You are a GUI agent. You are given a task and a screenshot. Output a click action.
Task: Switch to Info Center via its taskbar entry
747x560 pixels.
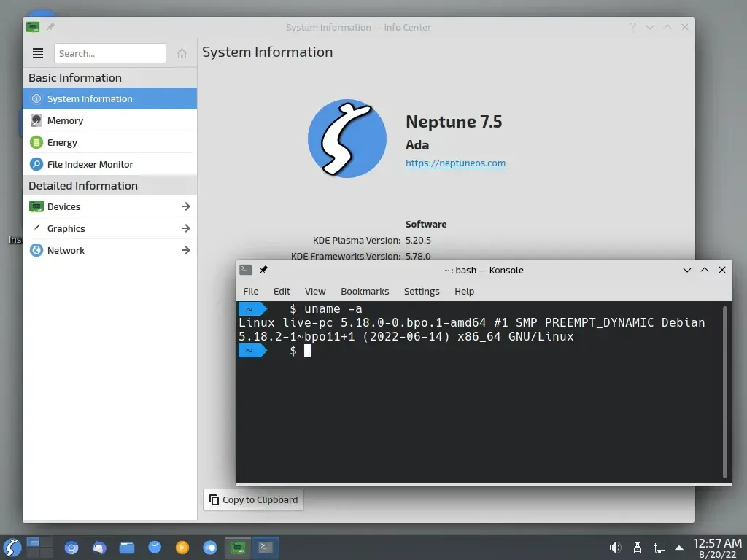(x=238, y=548)
